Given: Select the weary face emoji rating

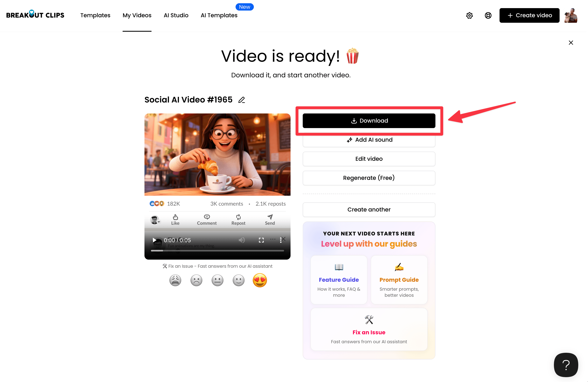Looking at the screenshot, I should click(175, 281).
